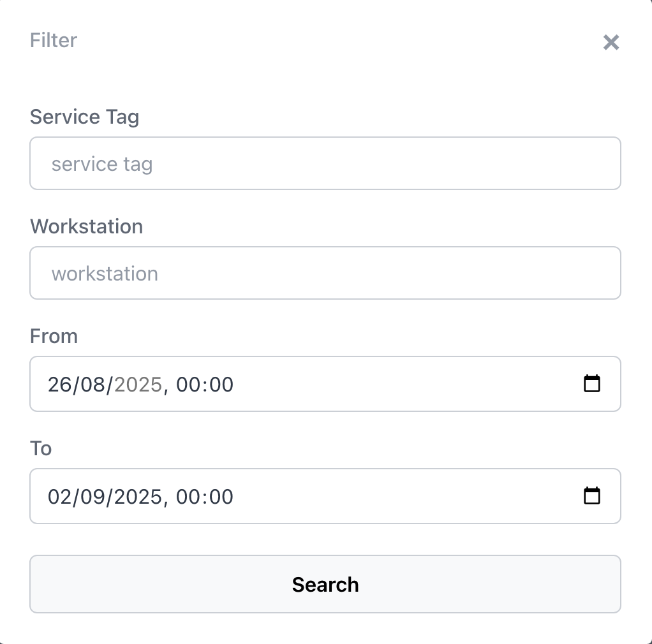Open the To date calendar picker icon
Screen dimensions: 652x644
(x=592, y=496)
